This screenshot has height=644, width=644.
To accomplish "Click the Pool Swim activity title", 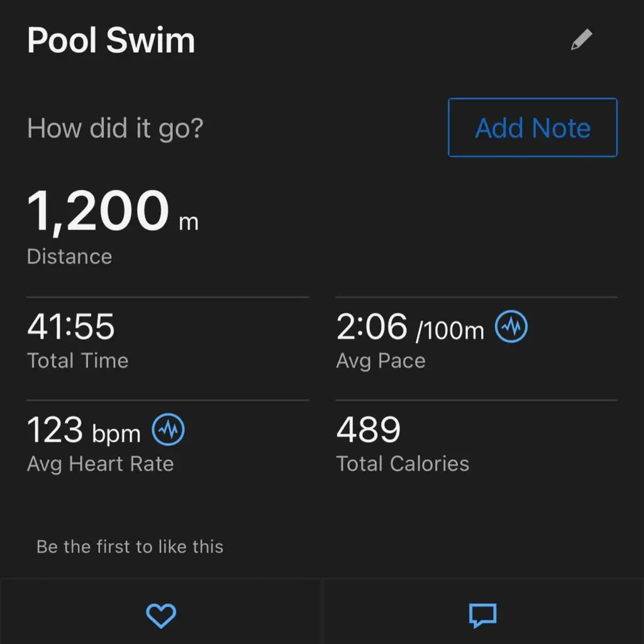I will (x=111, y=41).
